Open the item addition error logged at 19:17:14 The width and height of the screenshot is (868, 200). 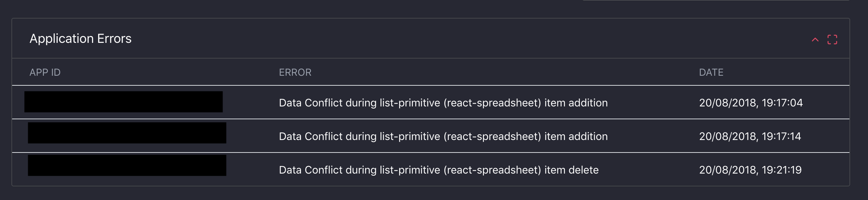(x=443, y=136)
